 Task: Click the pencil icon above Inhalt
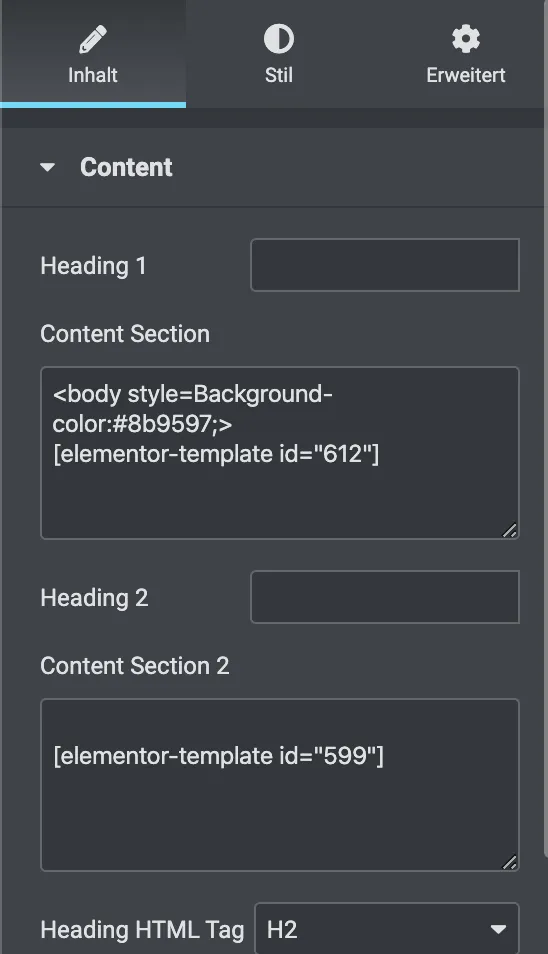[93, 40]
